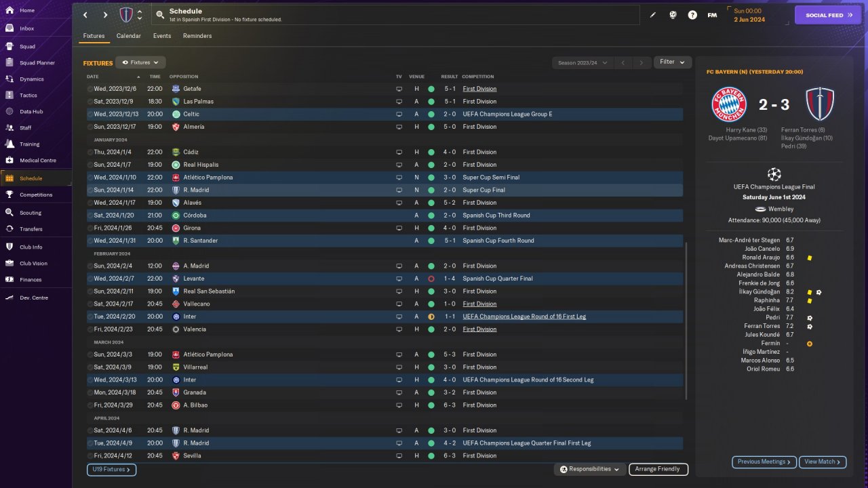
Task: Toggle the circle beside the Girona fixture
Action: [90, 228]
